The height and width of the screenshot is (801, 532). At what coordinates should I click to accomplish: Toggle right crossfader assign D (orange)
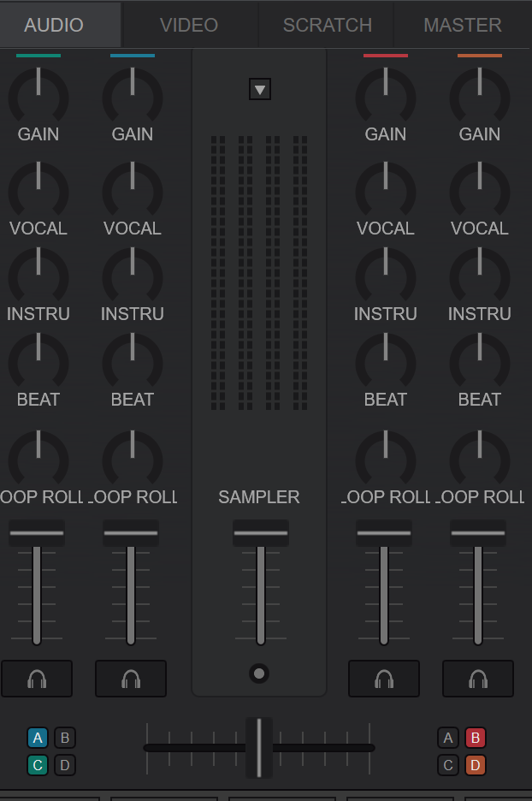tap(476, 765)
